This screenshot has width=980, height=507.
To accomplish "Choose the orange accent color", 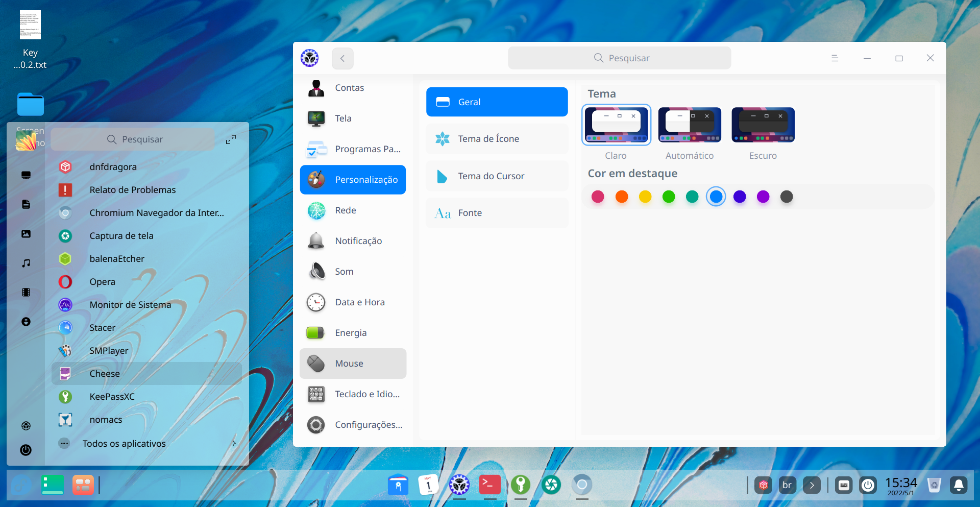I will point(622,196).
